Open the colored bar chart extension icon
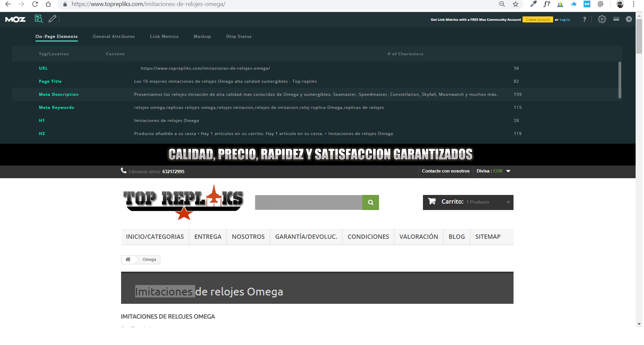Image resolution: width=644 pixels, height=345 pixels. click(560, 4)
